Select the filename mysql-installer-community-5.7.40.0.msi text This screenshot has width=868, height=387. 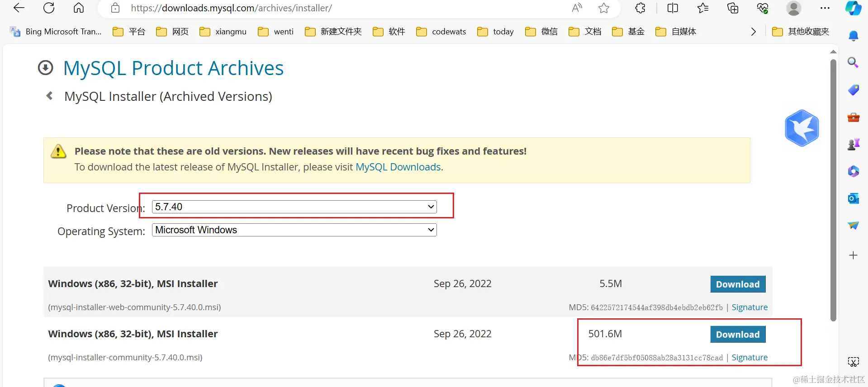(125, 358)
